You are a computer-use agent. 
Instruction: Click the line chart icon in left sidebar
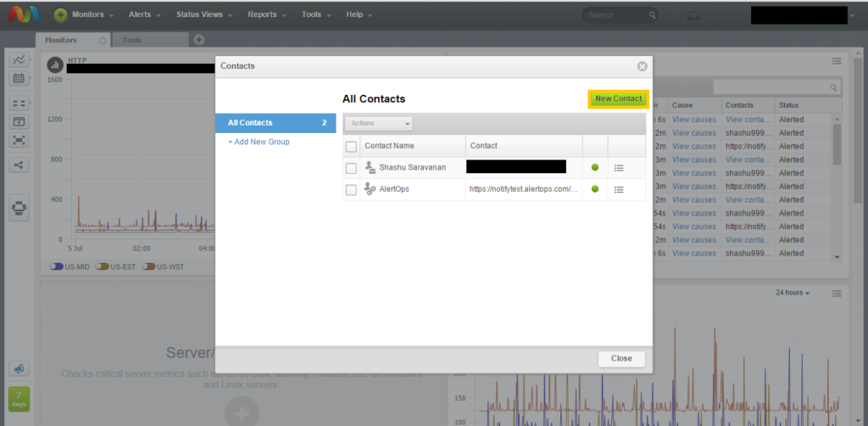19,60
